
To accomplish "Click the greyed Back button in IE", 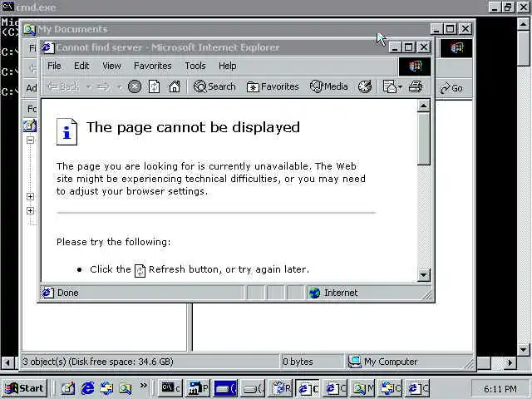I will (63, 87).
